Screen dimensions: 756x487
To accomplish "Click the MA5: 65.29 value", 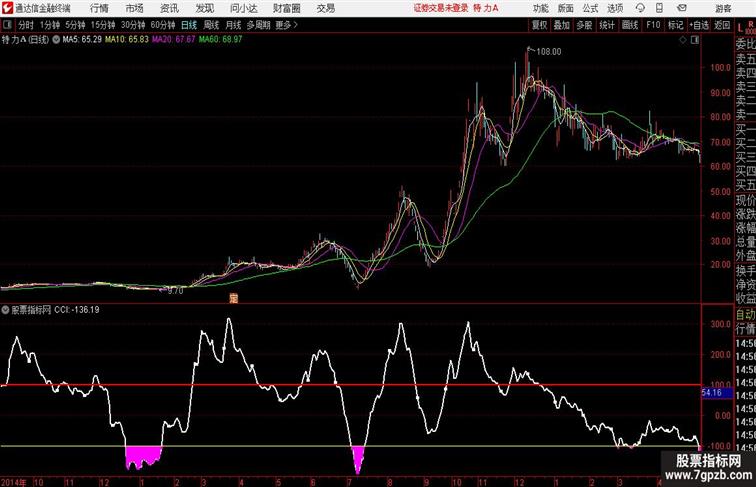I will point(82,40).
